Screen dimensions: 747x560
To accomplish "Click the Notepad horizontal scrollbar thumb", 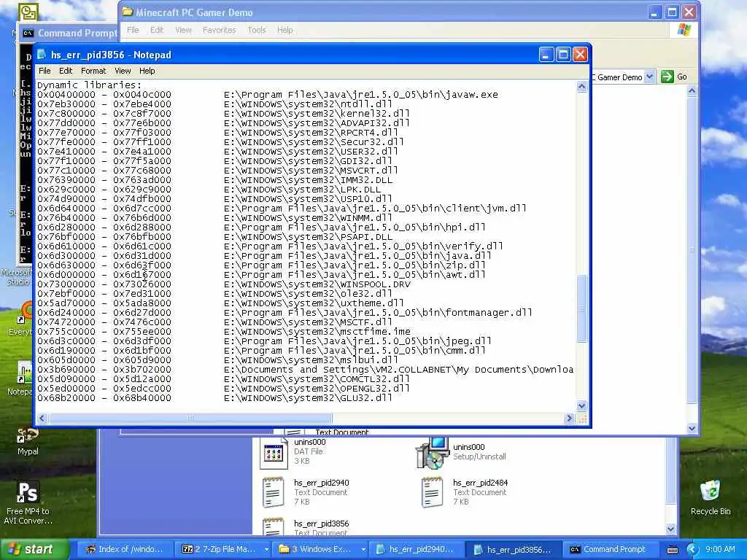I will (x=190, y=418).
